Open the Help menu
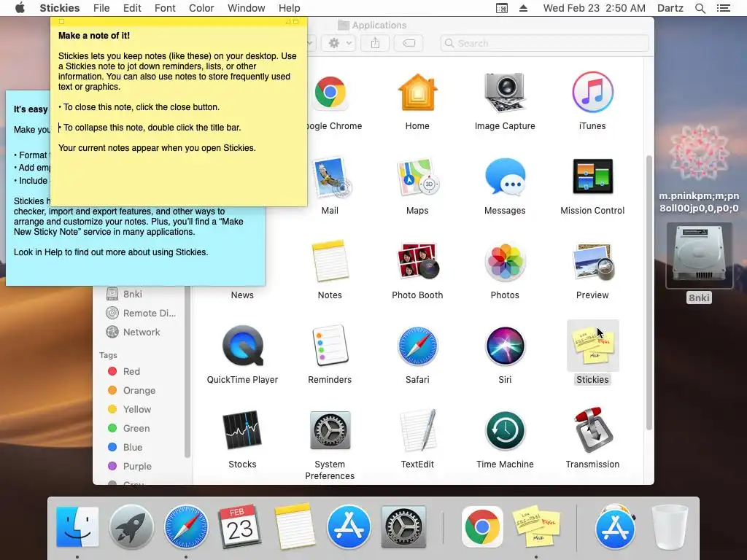Screen dimensions: 747x560 pyautogui.click(x=289, y=8)
